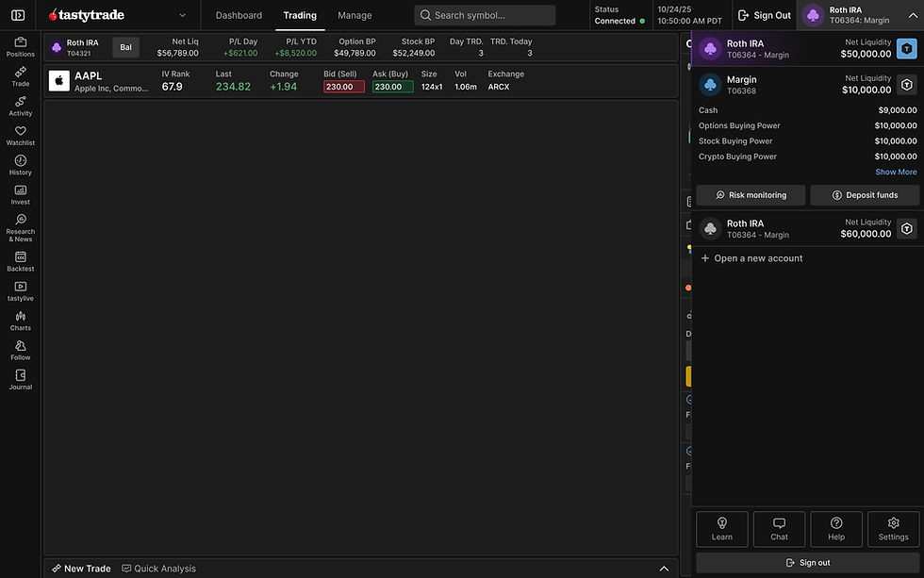Open Activity in the sidebar
Screen dimensions: 924x578
tap(21, 106)
